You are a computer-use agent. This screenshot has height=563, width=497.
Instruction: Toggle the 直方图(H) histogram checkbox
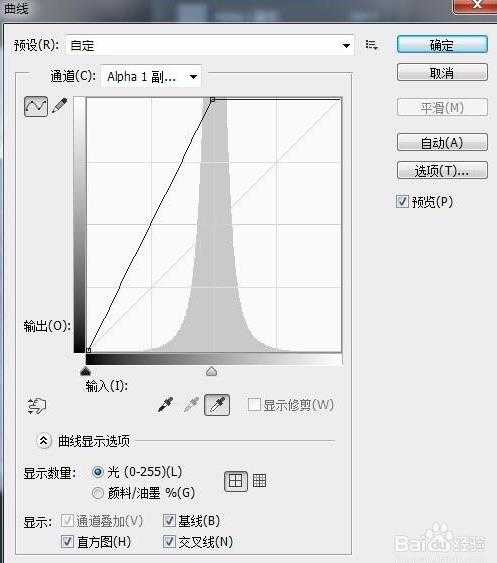(x=68, y=541)
